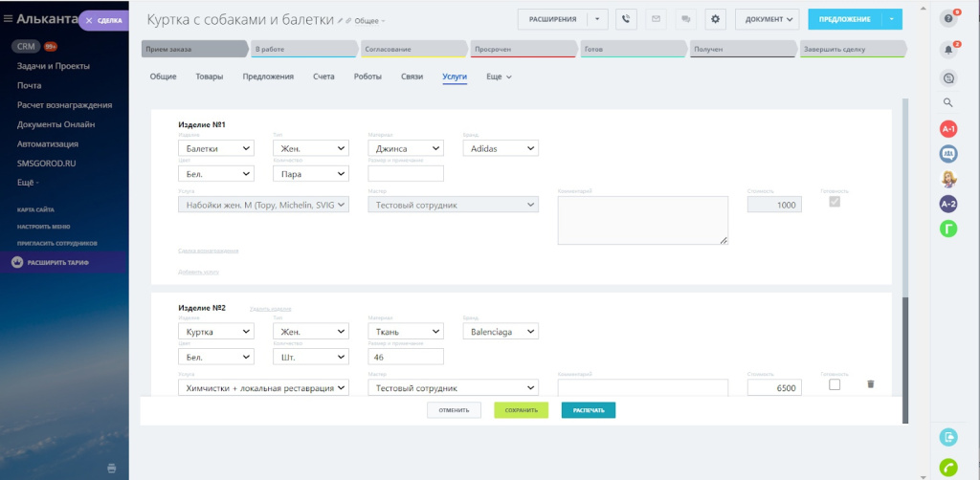Toggle Готовность checkbox for 1000 service
980x480 pixels.
coord(835,203)
